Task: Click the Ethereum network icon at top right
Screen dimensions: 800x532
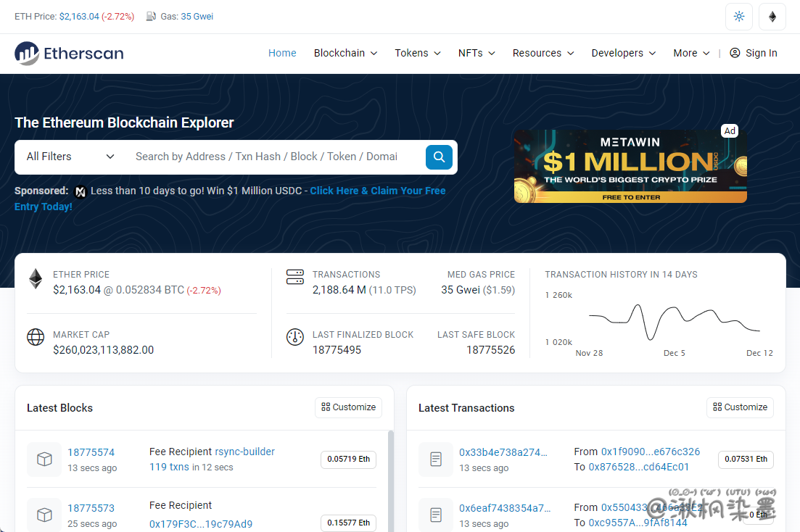Action: 772,17
